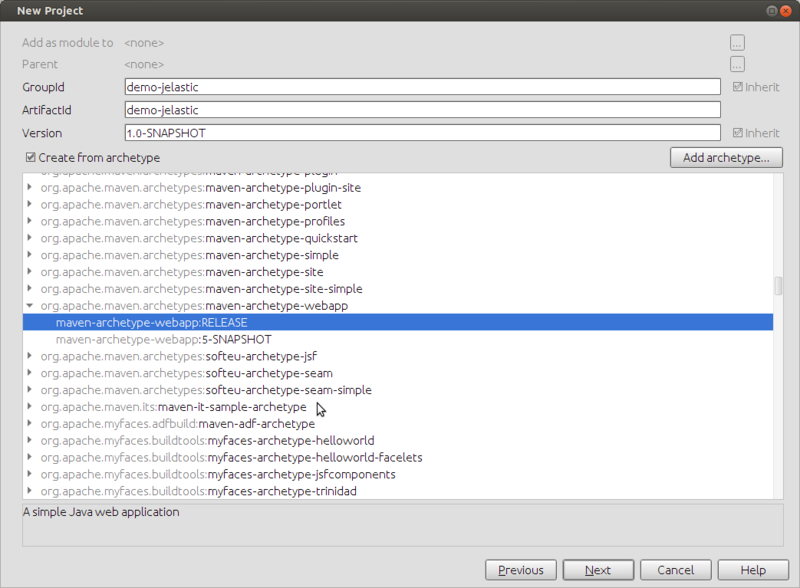The height and width of the screenshot is (588, 800).
Task: Close the New Project dialog window
Action: click(786, 11)
